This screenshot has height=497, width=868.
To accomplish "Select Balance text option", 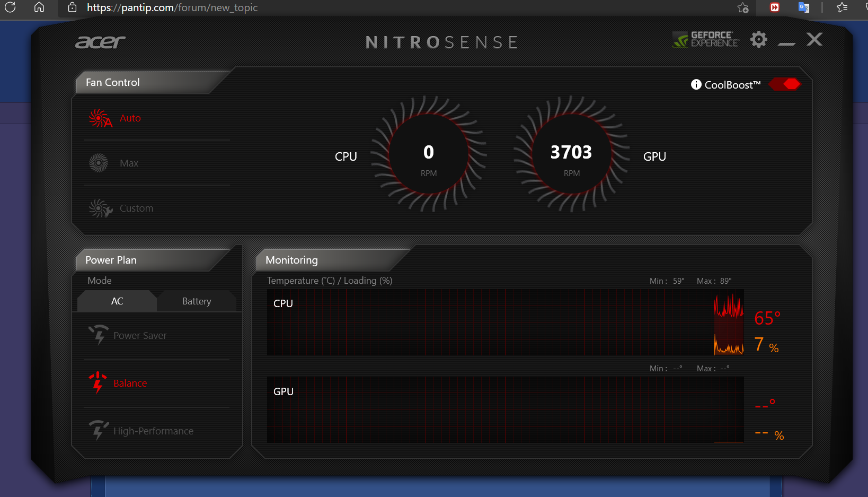I will tap(130, 383).
